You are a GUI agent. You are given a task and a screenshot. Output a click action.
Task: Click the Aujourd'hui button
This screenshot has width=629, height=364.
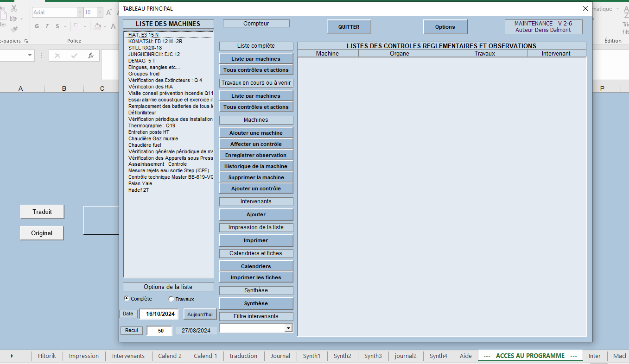(200, 314)
